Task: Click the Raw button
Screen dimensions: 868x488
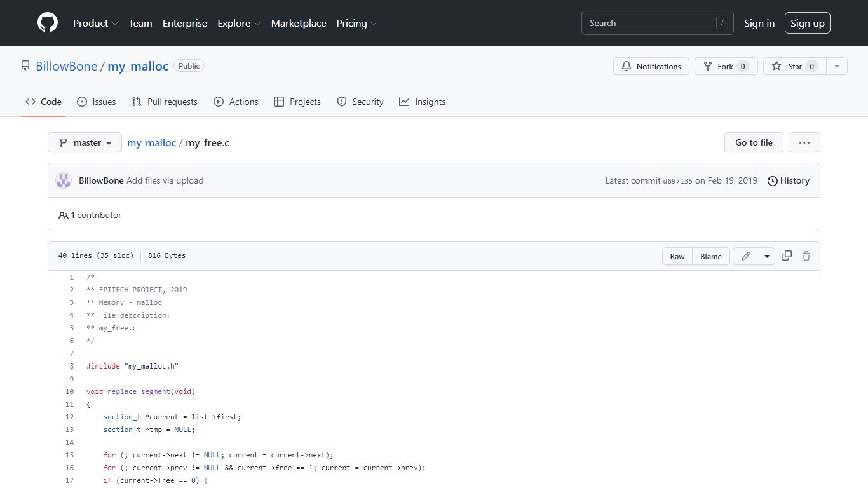Action: (677, 256)
